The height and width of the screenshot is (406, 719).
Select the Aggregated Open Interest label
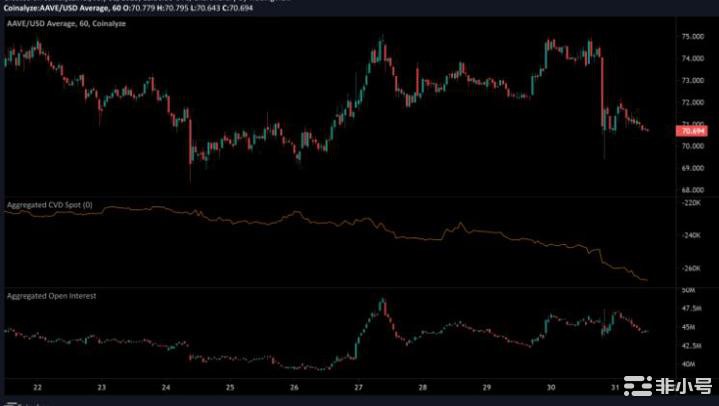click(51, 296)
